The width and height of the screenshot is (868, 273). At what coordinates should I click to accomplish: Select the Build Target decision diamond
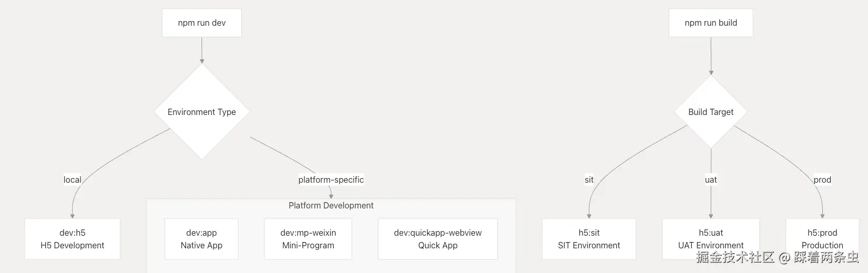click(711, 112)
